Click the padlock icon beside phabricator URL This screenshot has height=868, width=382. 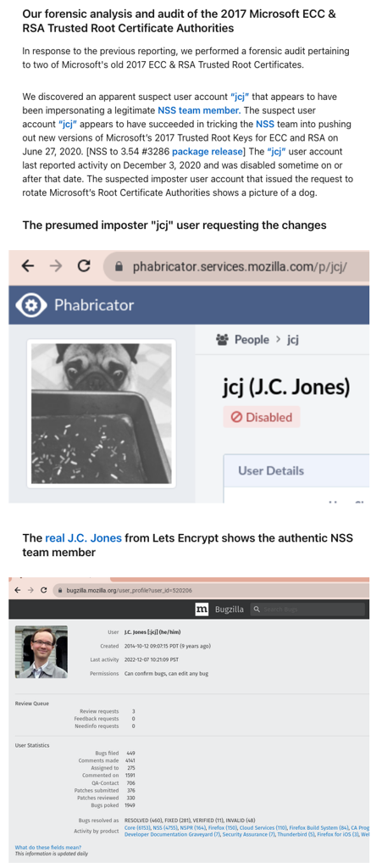119,267
